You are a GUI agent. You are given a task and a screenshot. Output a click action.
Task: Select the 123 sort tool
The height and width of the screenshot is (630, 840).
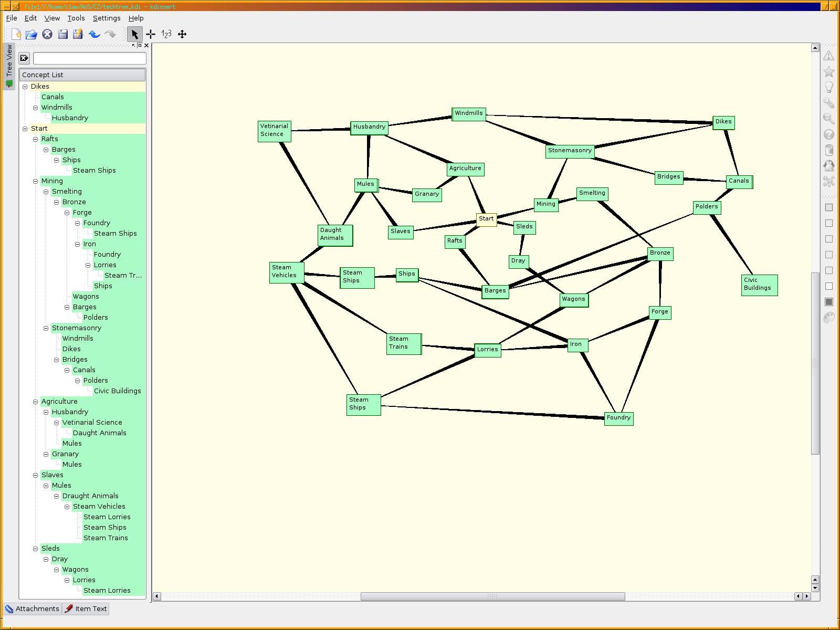coord(166,34)
